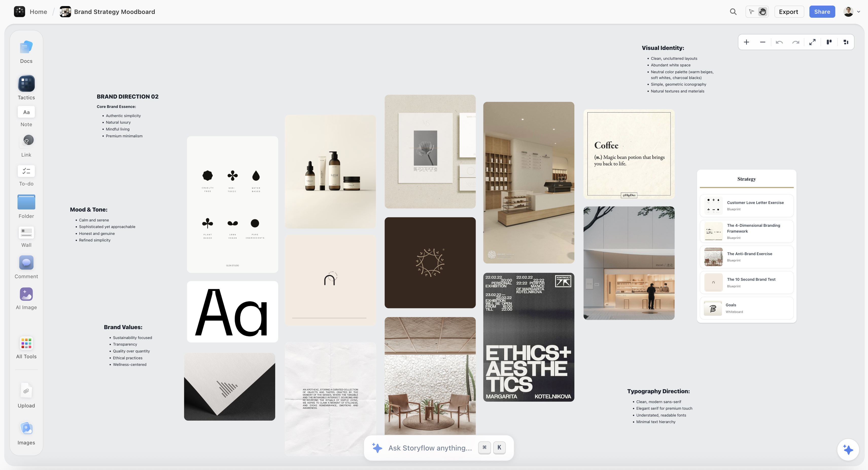Screen dimensions: 868x470
Task: Switch to pointer select mode
Action: point(751,12)
